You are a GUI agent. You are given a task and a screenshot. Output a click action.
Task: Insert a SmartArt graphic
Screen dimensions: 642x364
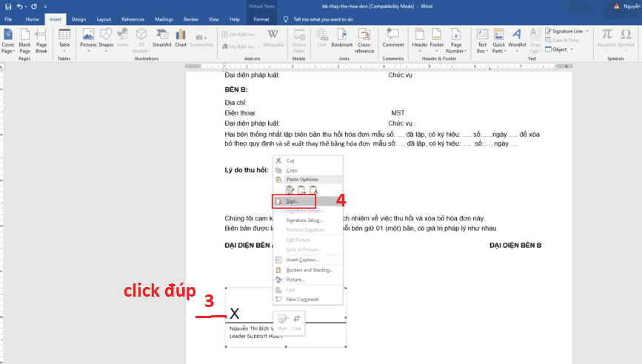[x=161, y=38]
